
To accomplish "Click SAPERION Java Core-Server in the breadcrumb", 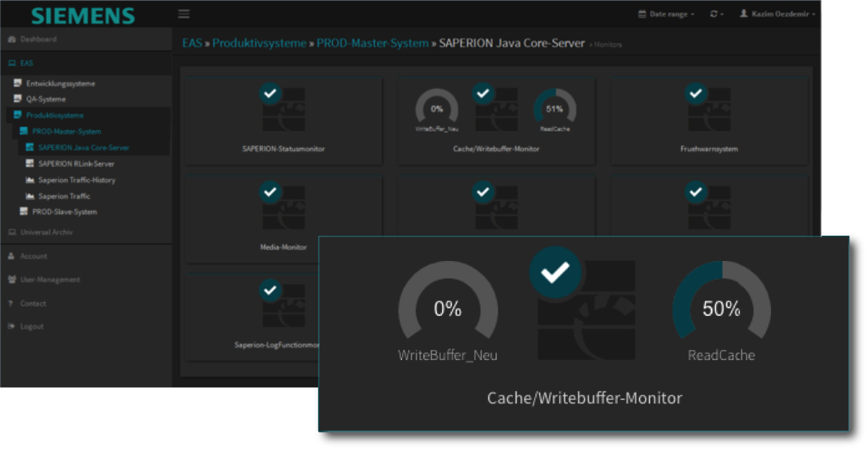I will pos(512,43).
